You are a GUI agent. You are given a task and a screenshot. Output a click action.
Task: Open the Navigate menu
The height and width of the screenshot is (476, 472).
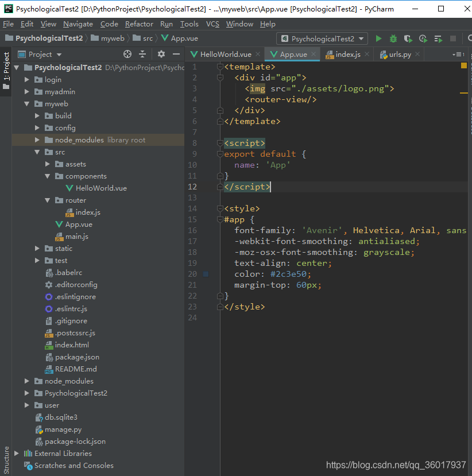point(78,24)
